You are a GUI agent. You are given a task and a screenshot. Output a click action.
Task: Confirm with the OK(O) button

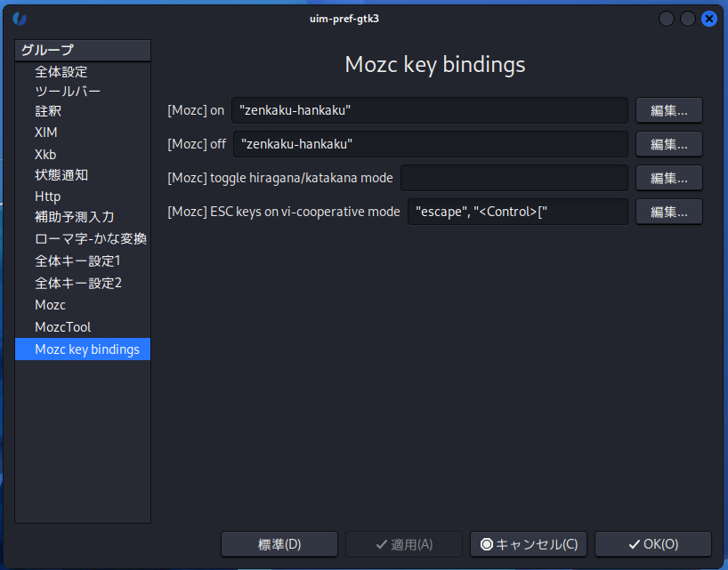click(653, 544)
